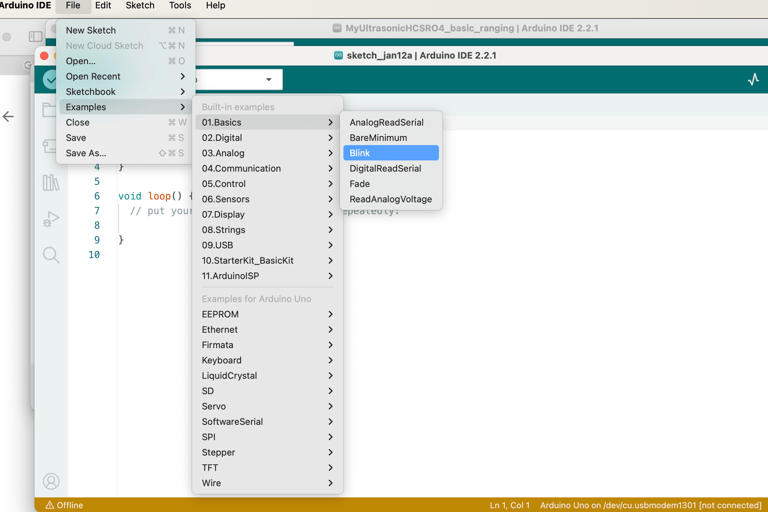Image resolution: width=768 pixels, height=512 pixels.
Task: Expand the LiquidCrystal library examples
Action: [x=267, y=376]
